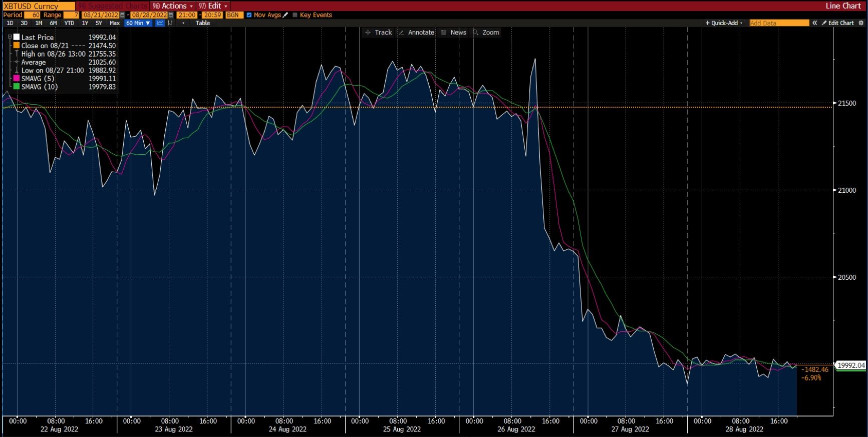The image size is (868, 437).
Task: Switch to the bar chart type icon
Action: tap(170, 23)
